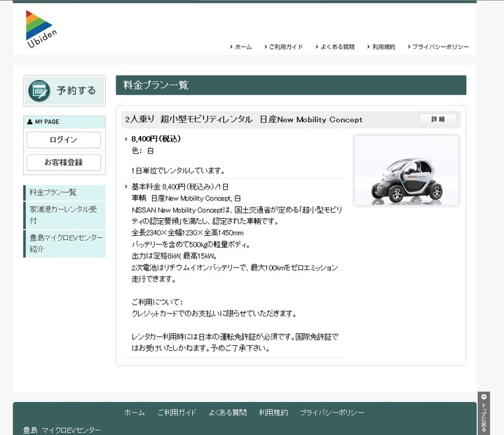Click footer link ホーム
This screenshot has height=435, width=504.
point(135,413)
